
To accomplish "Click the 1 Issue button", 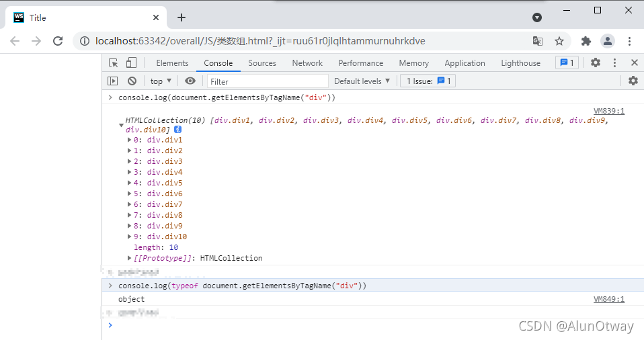I will pos(428,81).
